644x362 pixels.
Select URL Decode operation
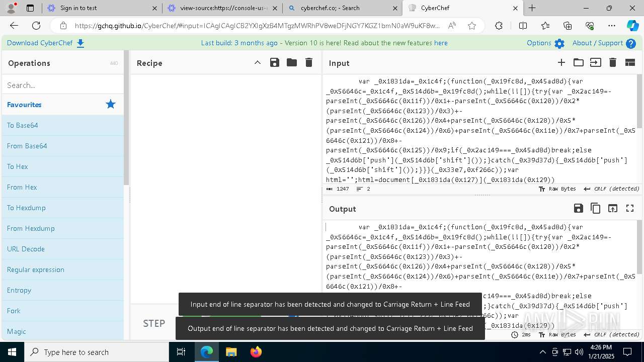pyautogui.click(x=63, y=249)
